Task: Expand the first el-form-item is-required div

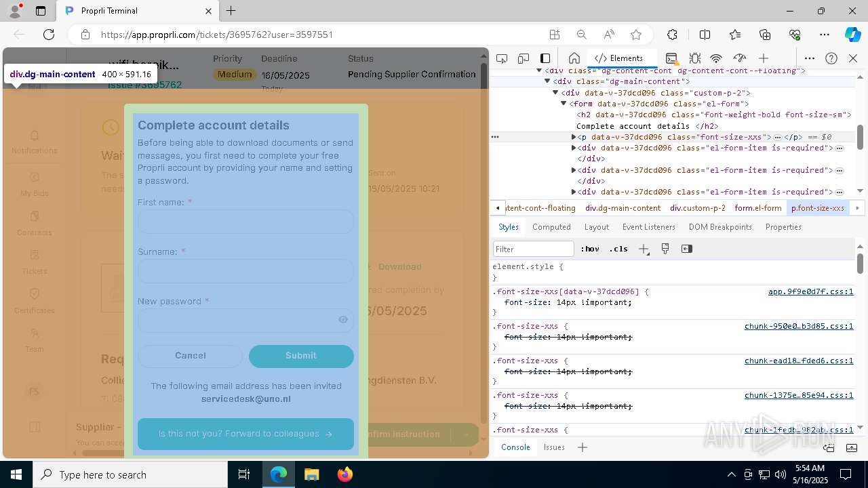Action: pyautogui.click(x=574, y=148)
